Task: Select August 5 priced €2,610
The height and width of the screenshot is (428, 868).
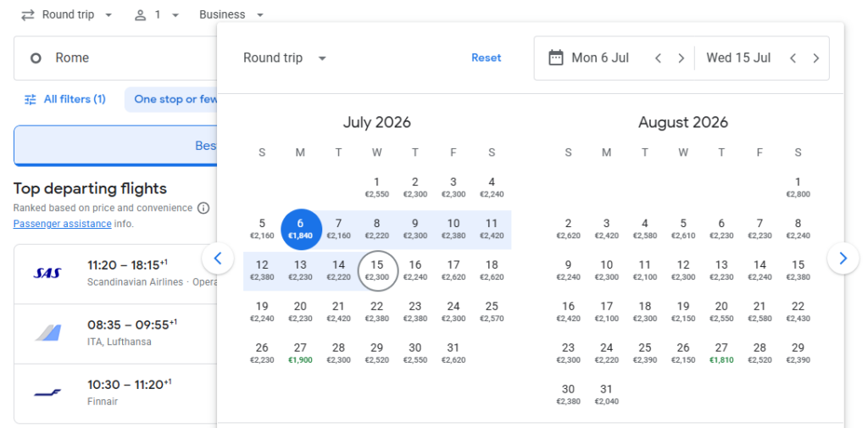Action: pos(683,229)
